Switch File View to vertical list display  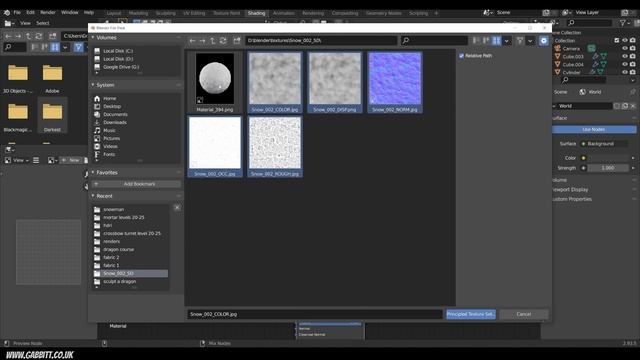(x=476, y=40)
